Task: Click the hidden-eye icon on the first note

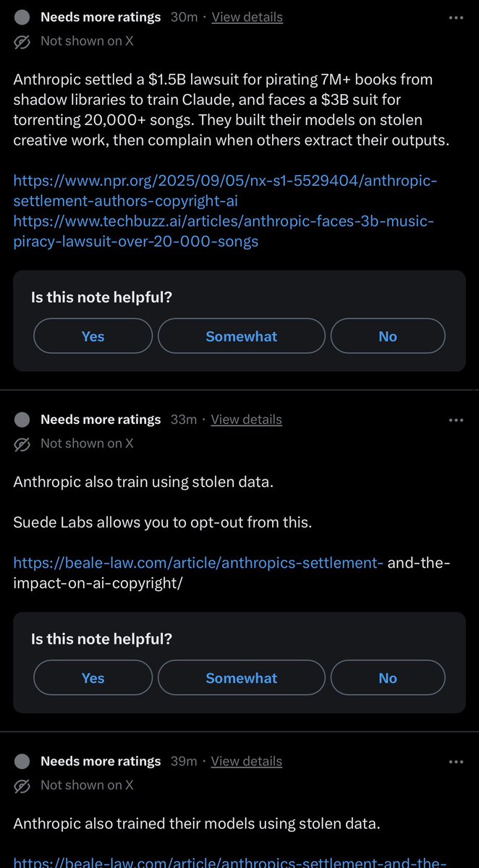Action: click(23, 41)
